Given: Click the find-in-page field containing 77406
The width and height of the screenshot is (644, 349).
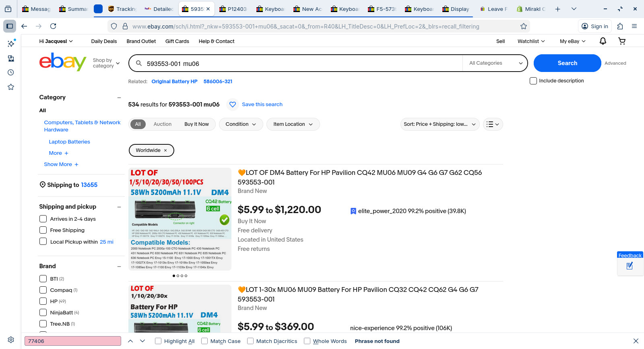Looking at the screenshot, I should pos(73,341).
